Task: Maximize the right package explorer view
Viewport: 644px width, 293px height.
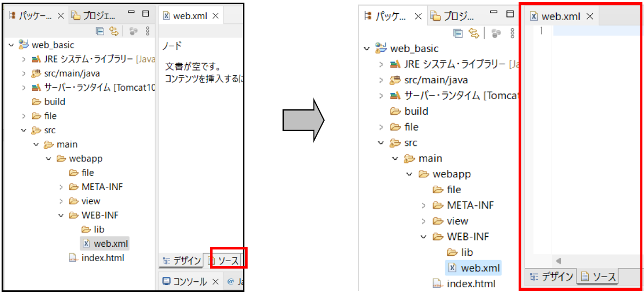Action: [x=510, y=14]
